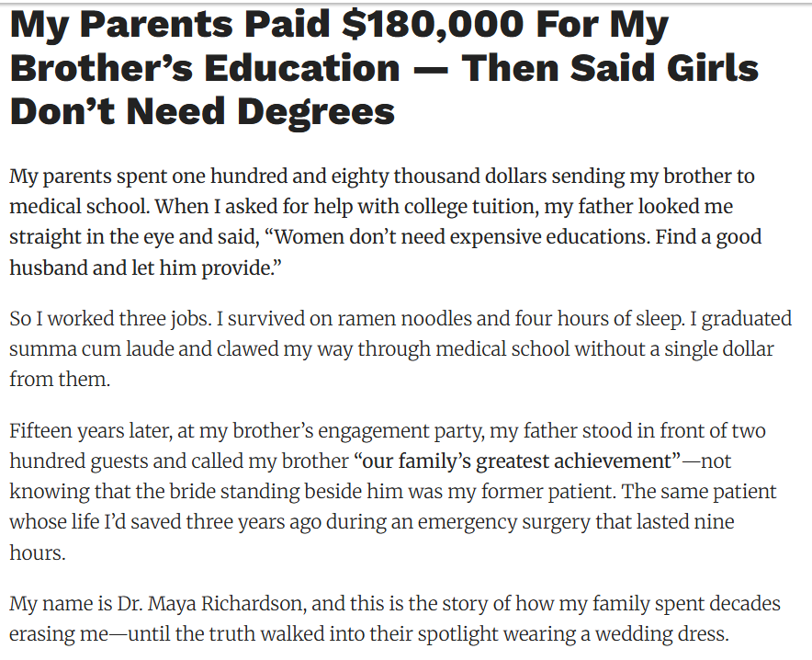Click the final paragraph starting "My name is"
The image size is (812, 660).
395,619
